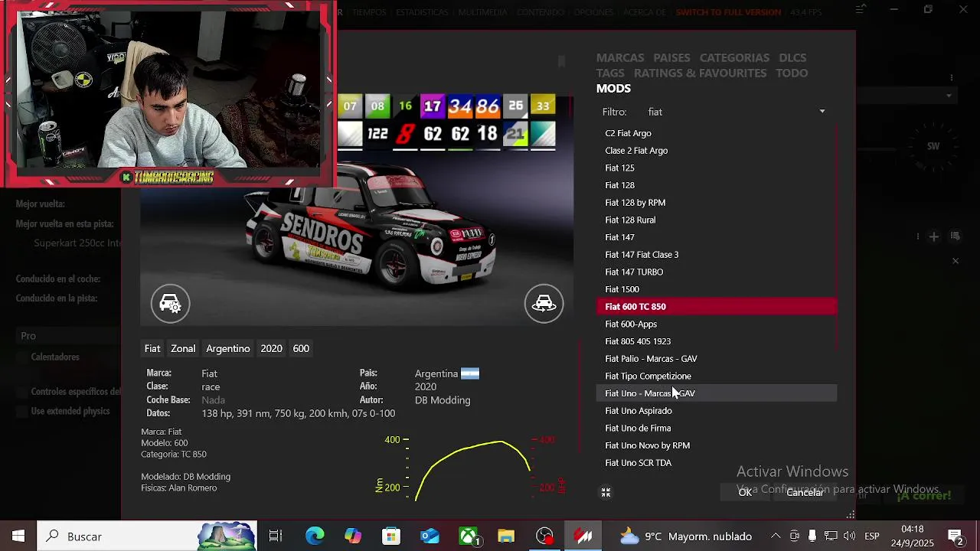Select Fiat 600-Apps entry
The height and width of the screenshot is (551, 980).
(x=717, y=324)
